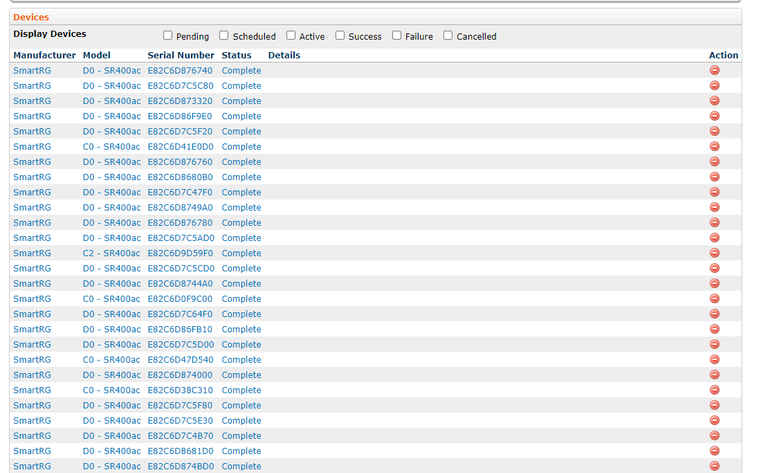This screenshot has width=779, height=473.
Task: Click remove icon for serial E82C6D7C5AD0
Action: (x=714, y=237)
